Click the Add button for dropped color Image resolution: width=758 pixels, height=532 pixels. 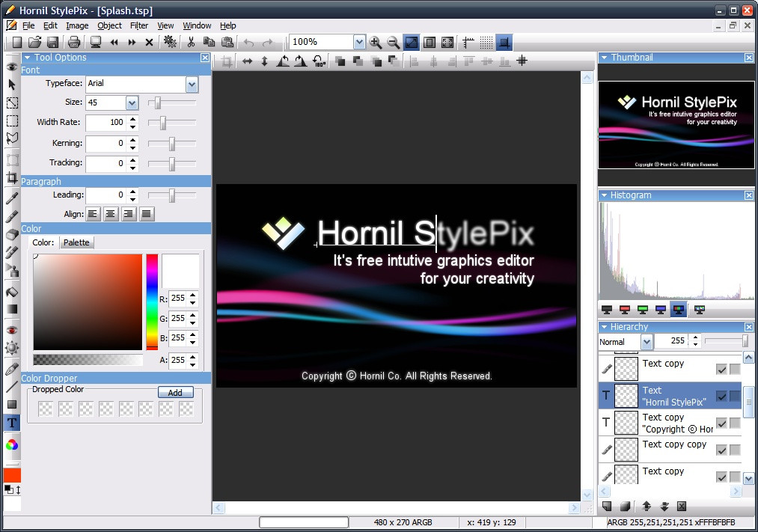click(176, 392)
